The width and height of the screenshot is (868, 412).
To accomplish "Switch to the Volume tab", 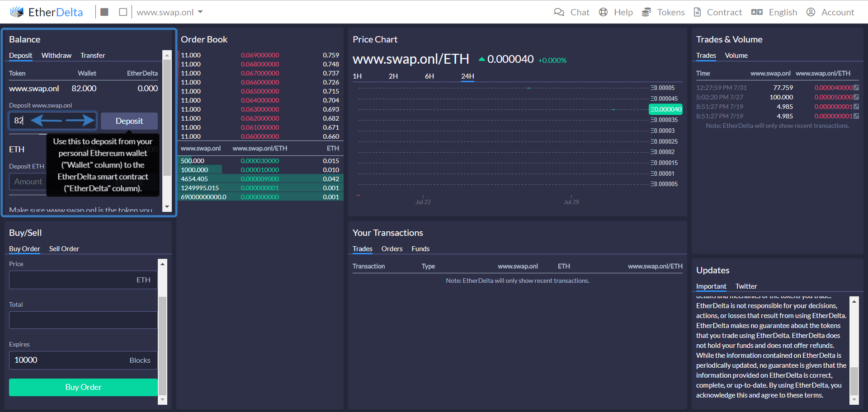I will (736, 56).
